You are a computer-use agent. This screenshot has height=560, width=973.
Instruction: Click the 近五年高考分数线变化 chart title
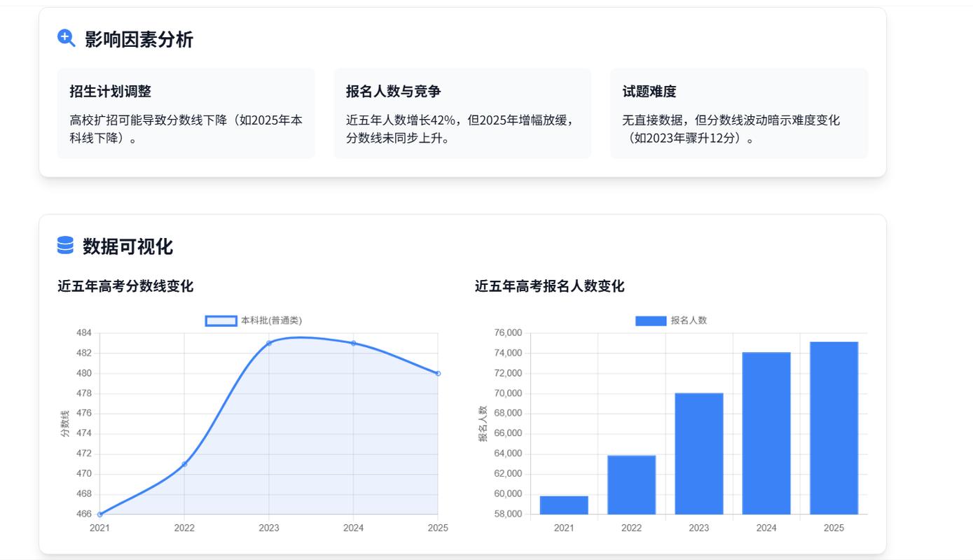click(x=125, y=286)
